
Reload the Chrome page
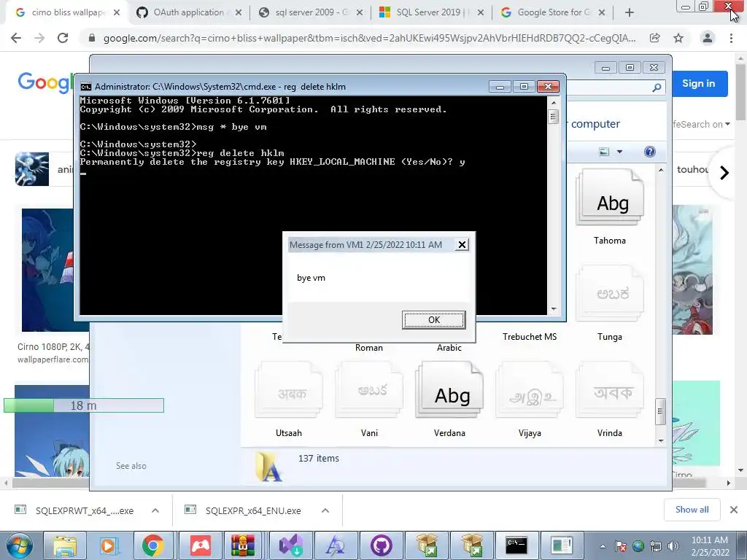click(63, 38)
